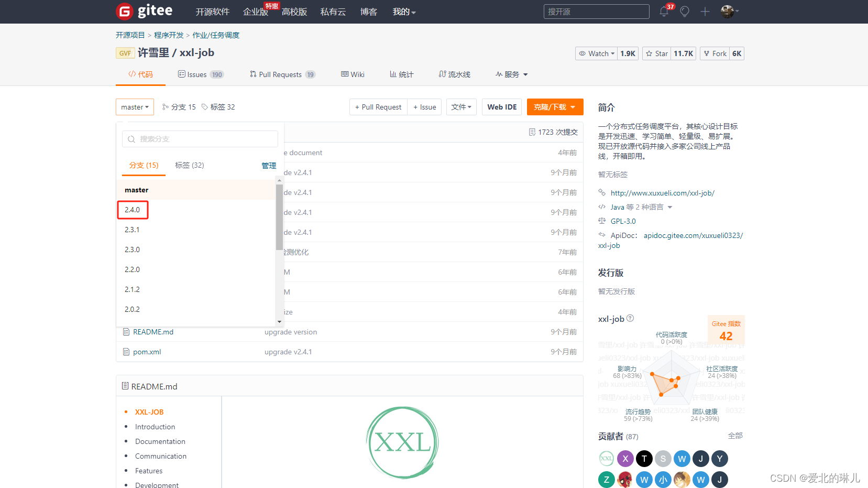Click the Fork button
Viewport: 868px width, 488px height.
coord(715,53)
